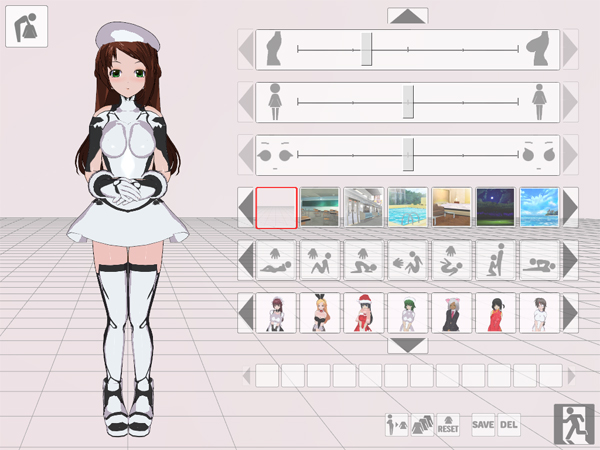600x450 pixels.
Task: Select the sitting legs-raised pose icon
Action: (320, 260)
